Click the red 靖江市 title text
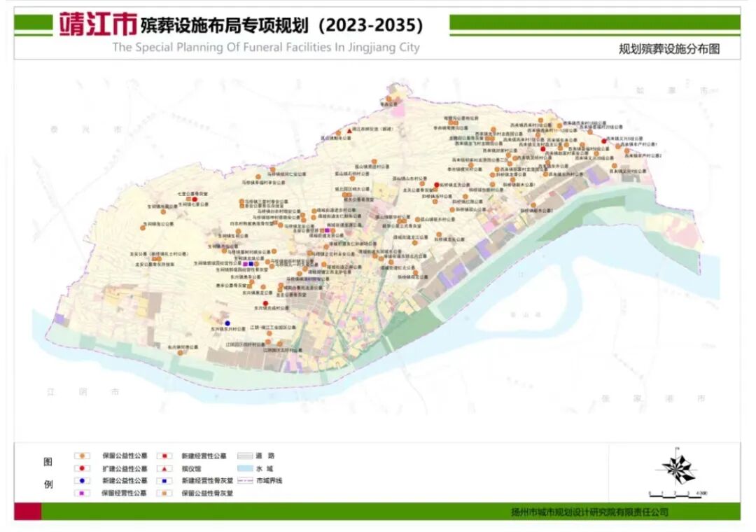The image size is (756, 532). coord(99,24)
